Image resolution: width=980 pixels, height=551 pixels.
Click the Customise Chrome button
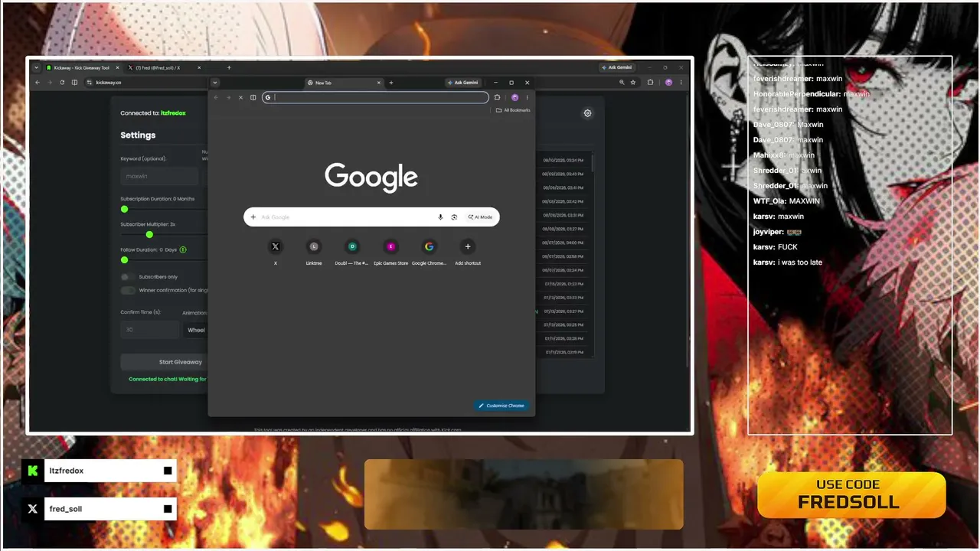[501, 406]
